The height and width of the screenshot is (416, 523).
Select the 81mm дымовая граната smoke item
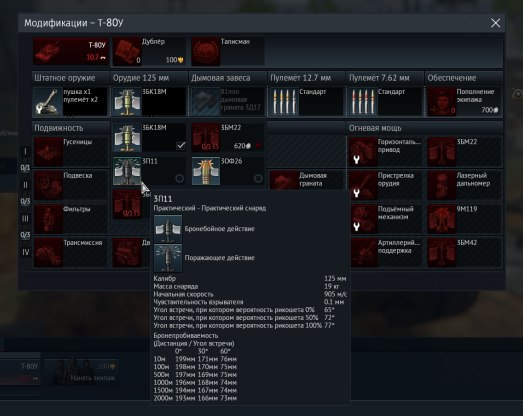coord(228,102)
